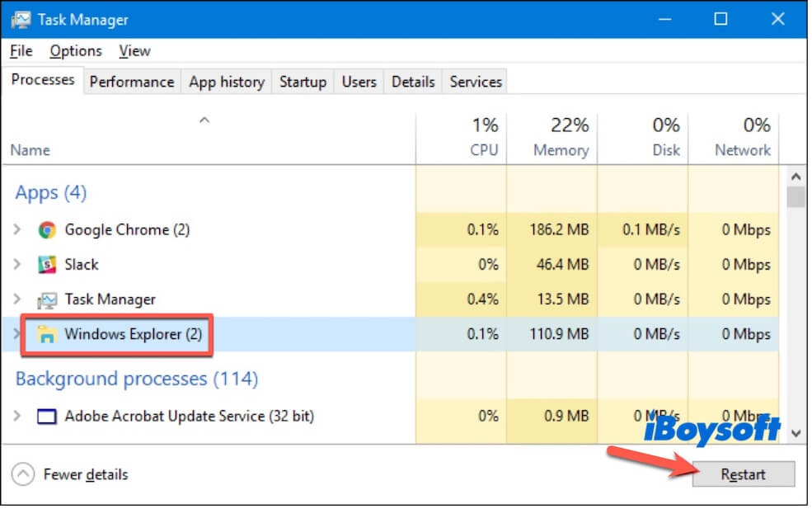
Task: Expand Adobe Acrobat Update Service entry
Action: (x=17, y=416)
